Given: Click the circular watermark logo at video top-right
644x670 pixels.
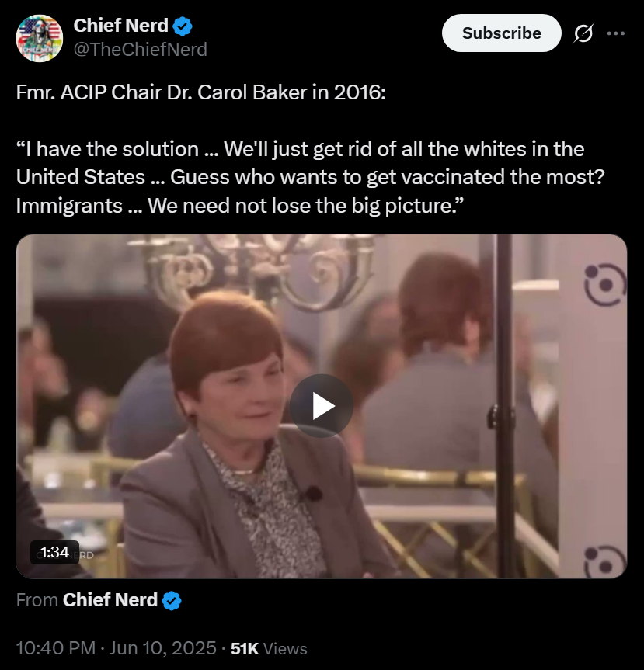Looking at the screenshot, I should click(604, 285).
